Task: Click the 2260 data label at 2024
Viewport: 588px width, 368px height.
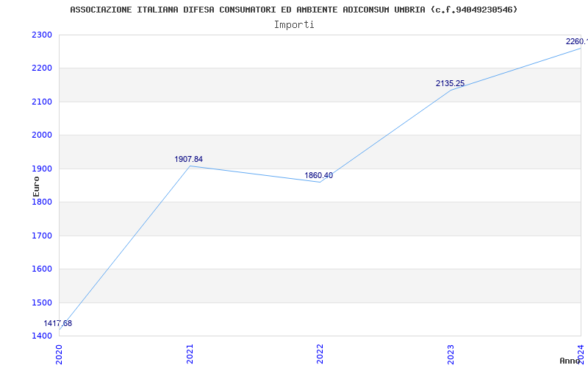Action: (577, 41)
